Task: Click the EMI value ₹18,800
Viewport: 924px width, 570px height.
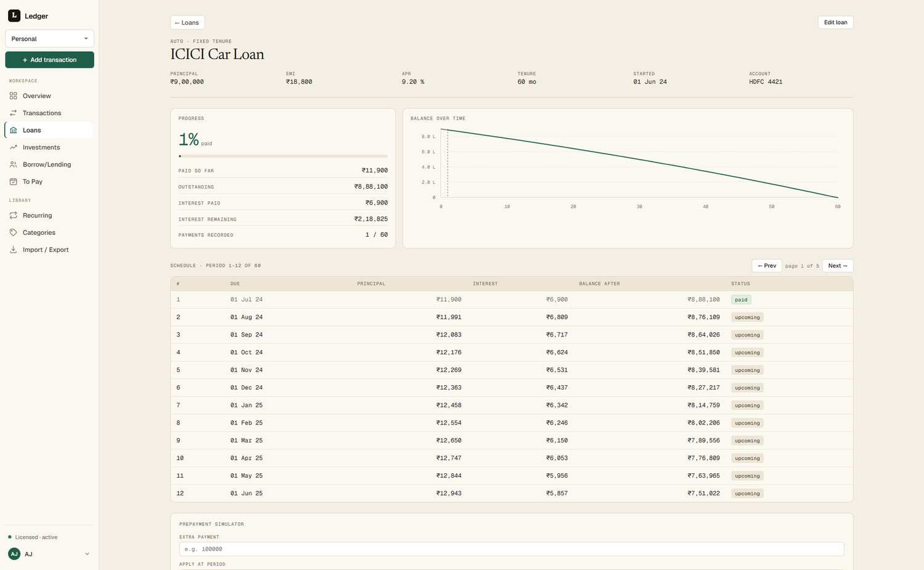Action: coord(299,82)
